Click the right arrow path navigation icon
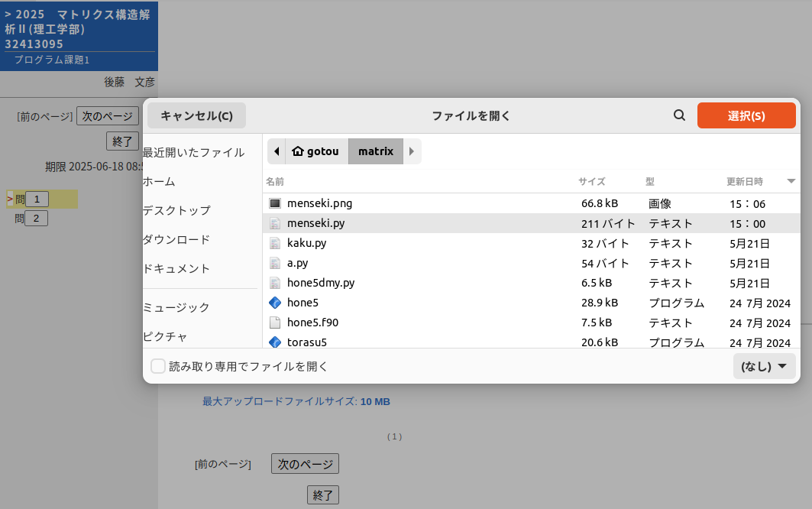This screenshot has width=812, height=509. [x=412, y=151]
